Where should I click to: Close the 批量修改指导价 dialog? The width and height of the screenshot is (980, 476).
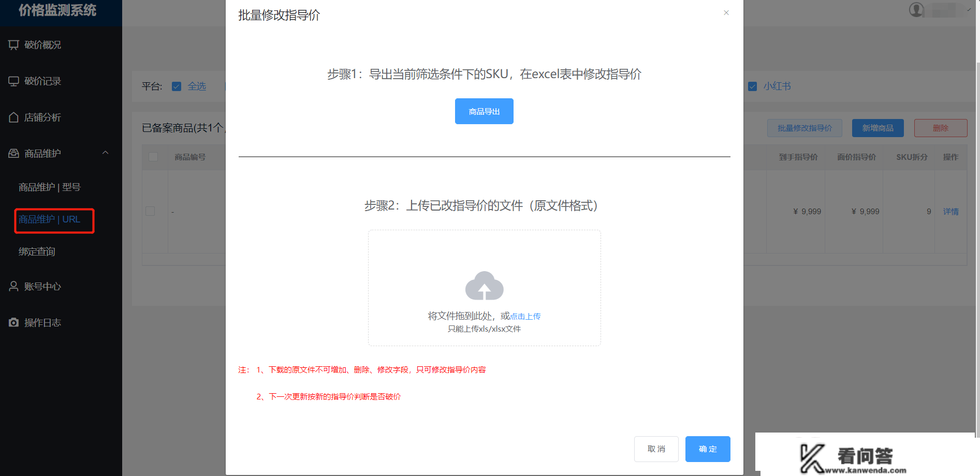(x=726, y=13)
